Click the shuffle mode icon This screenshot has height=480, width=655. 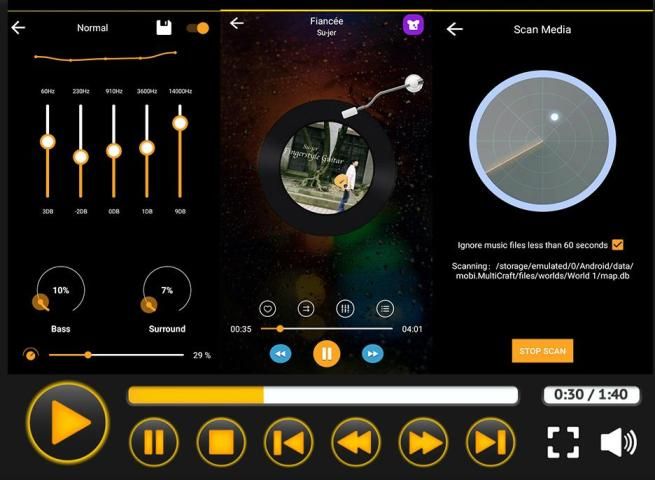coord(306,309)
